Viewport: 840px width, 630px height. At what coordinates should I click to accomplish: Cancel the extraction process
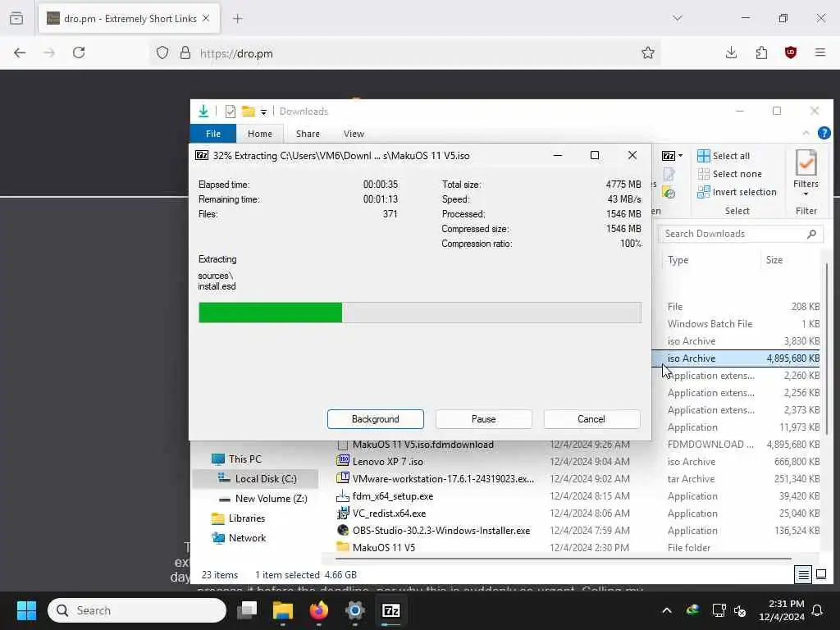click(x=591, y=419)
